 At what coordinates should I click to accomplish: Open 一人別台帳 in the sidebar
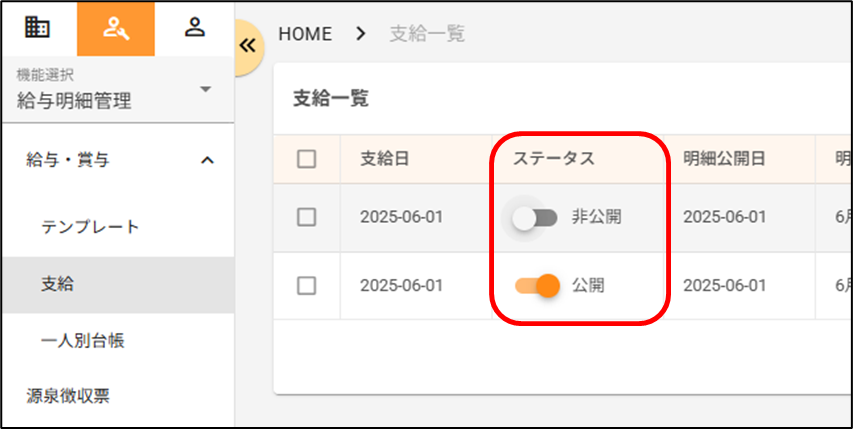tap(82, 341)
